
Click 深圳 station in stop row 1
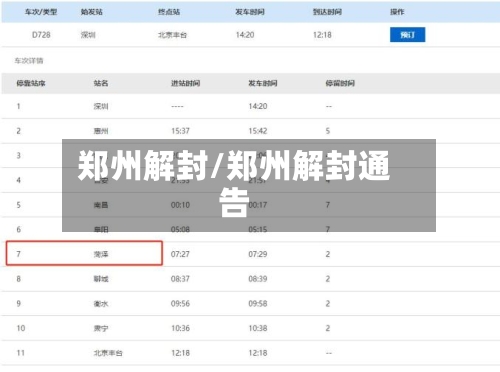[x=101, y=106]
